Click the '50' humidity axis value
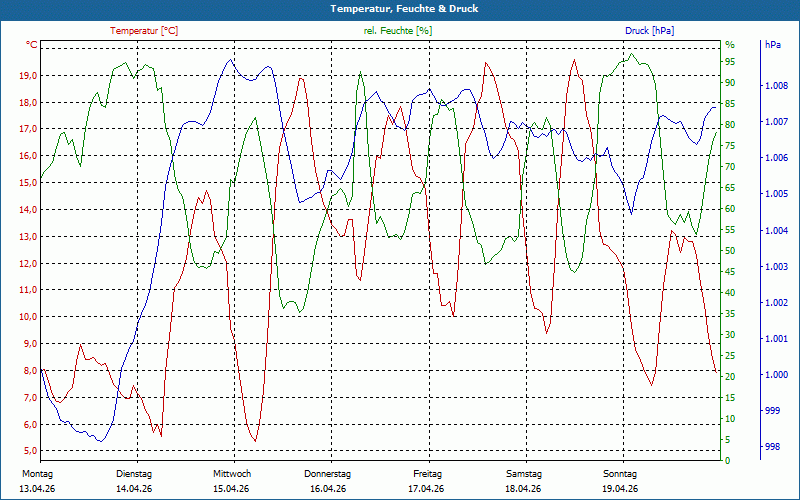Screen dimensions: 800x500 pyautogui.click(x=730, y=251)
